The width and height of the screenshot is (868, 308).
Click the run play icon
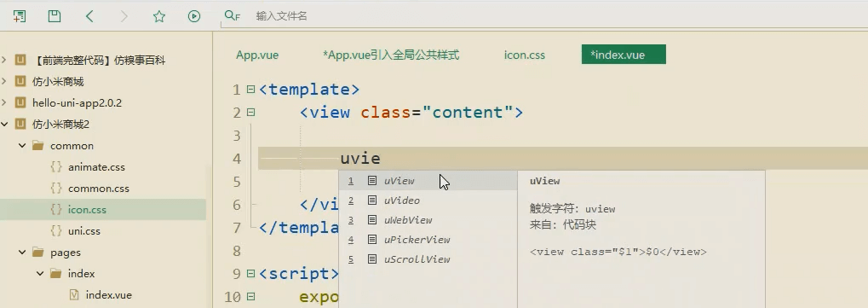[193, 16]
